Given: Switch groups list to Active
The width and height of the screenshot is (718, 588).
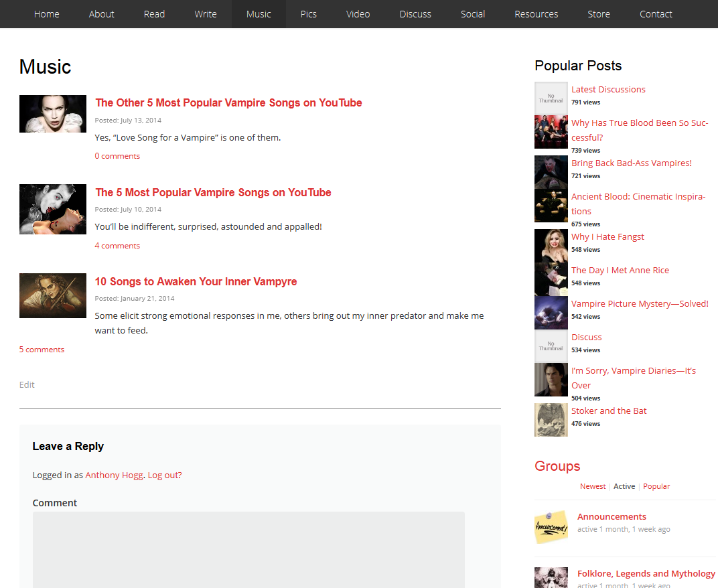Looking at the screenshot, I should (x=624, y=486).
